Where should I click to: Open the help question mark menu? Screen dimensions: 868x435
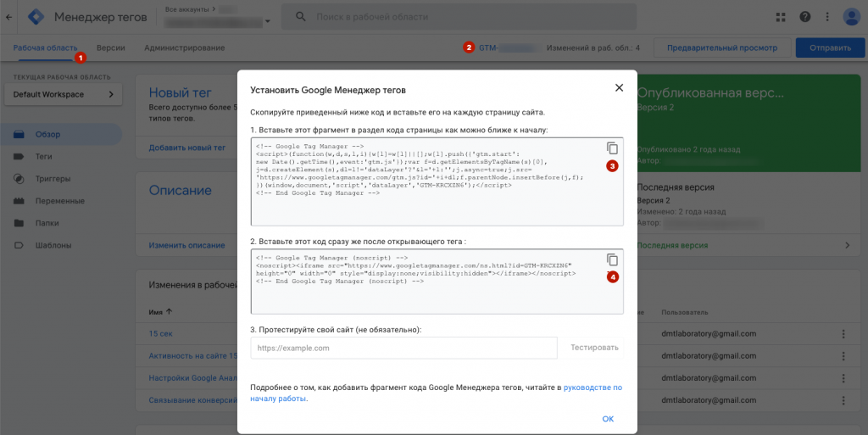805,17
